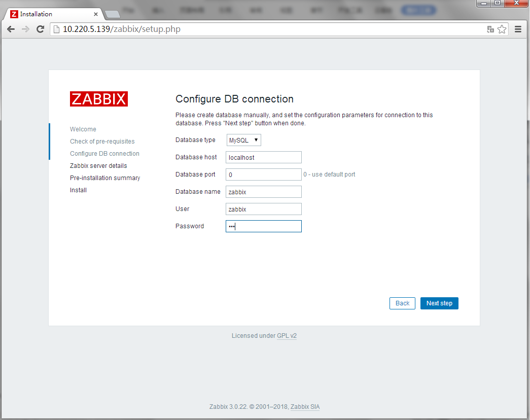Click the Next step button
This screenshot has width=530, height=420.
click(x=439, y=303)
